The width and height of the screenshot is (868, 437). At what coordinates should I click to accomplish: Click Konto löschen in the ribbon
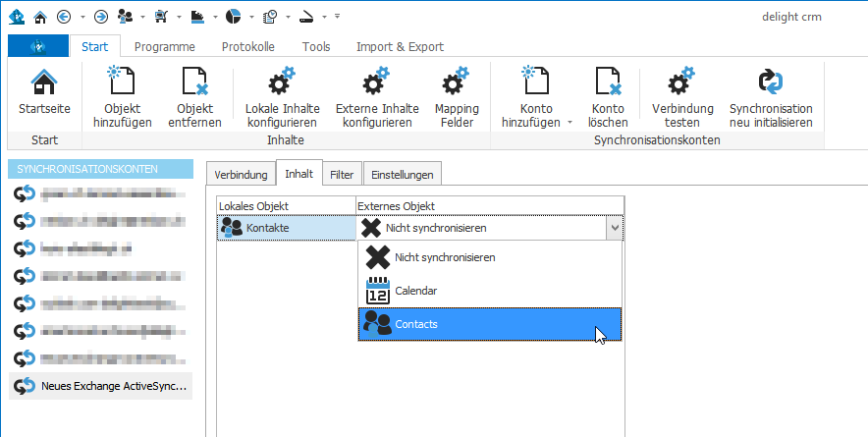(x=608, y=97)
